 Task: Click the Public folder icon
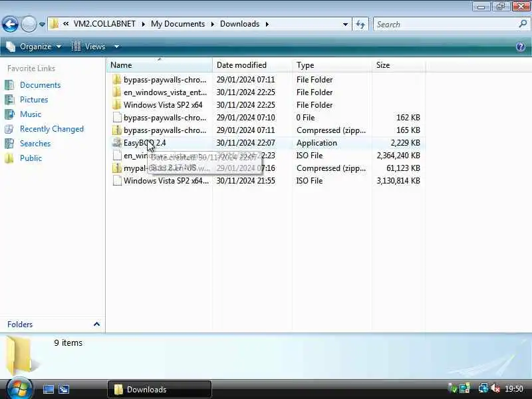(x=9, y=158)
